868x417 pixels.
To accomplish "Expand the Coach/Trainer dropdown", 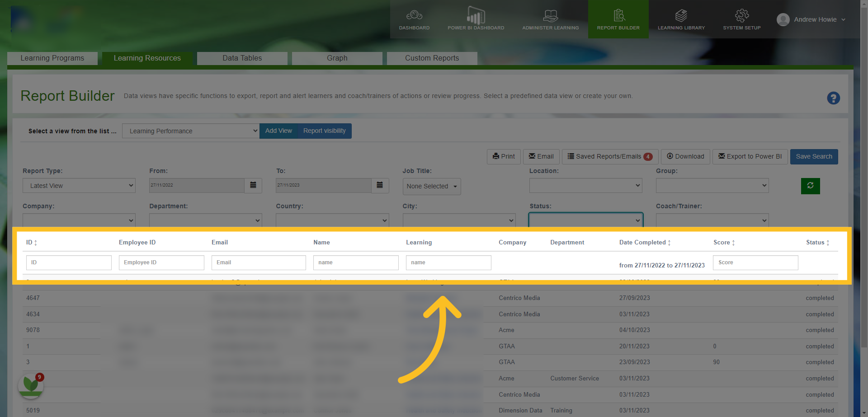I will point(712,220).
